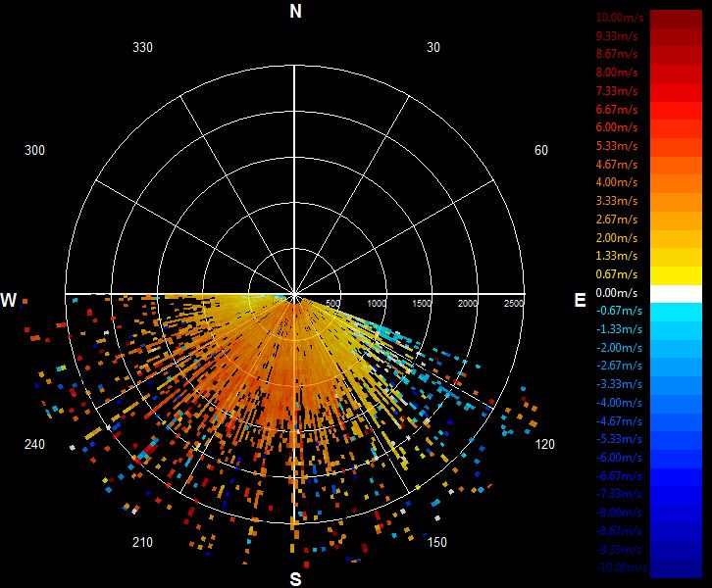Click the N compass label
Screen dimensions: 712x588
tap(295, 11)
